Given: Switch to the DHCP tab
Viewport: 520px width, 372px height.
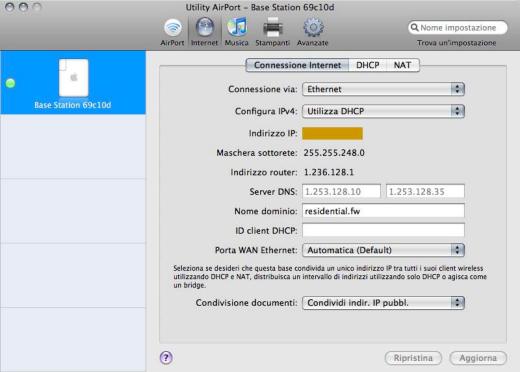Looking at the screenshot, I should pos(367,65).
